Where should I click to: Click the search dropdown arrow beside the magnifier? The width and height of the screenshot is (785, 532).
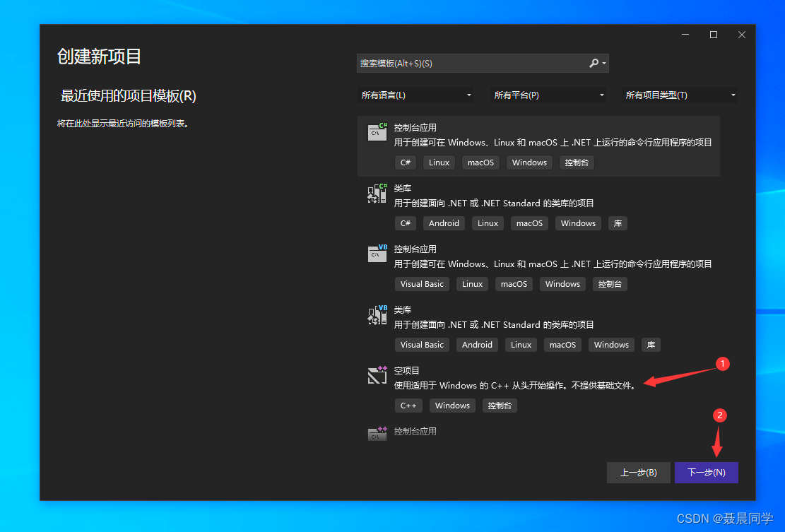603,63
